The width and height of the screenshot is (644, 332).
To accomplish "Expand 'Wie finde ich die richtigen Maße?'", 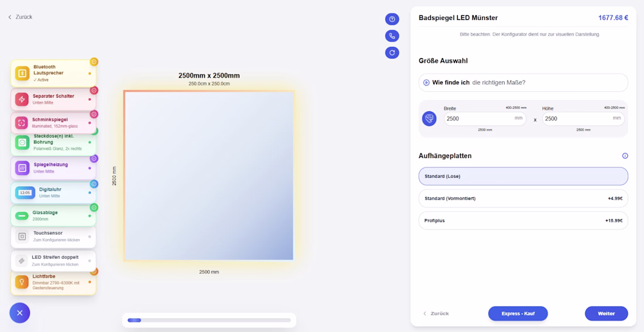I will point(523,83).
